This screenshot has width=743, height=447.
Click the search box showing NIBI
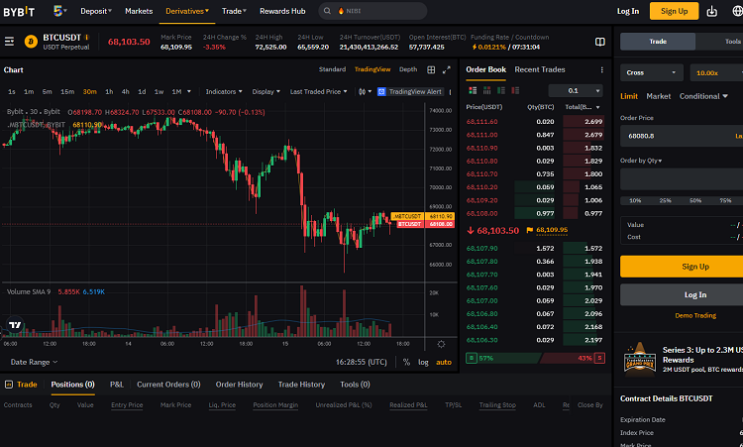click(x=372, y=11)
